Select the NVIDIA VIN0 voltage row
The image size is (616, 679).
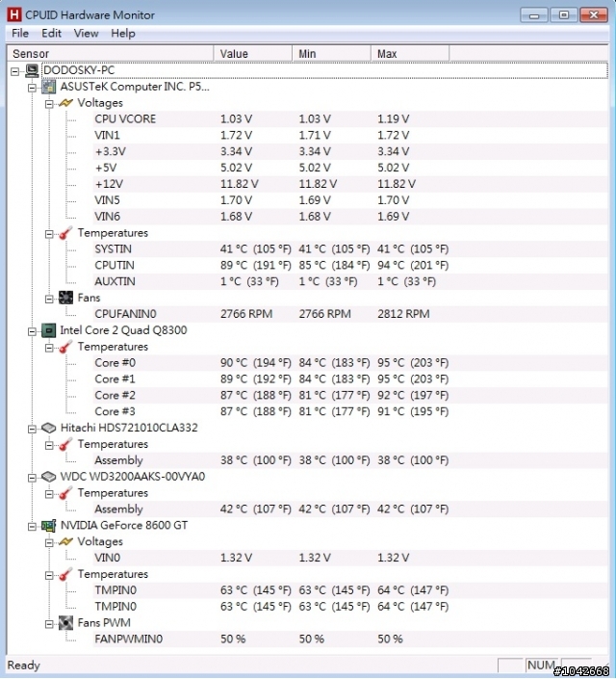click(349, 558)
